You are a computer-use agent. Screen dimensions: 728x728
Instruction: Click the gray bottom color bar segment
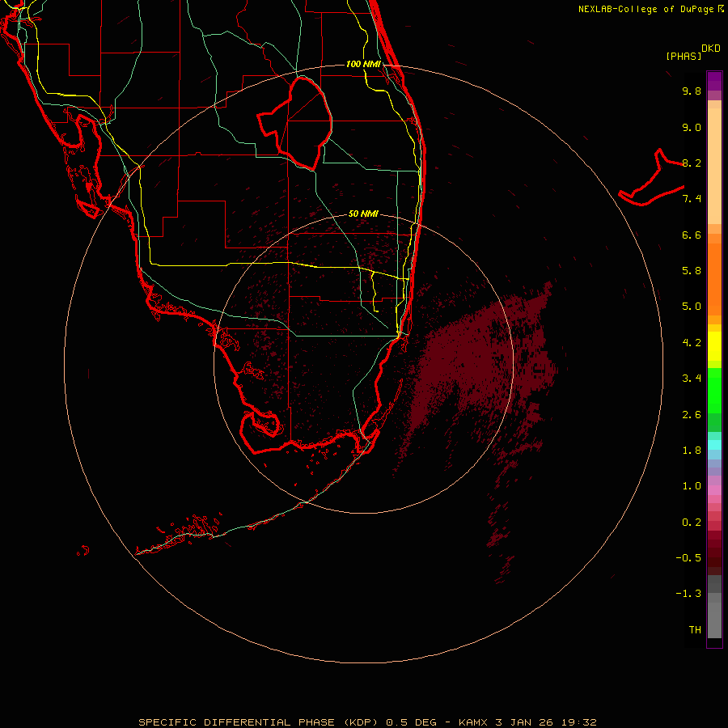[714, 620]
